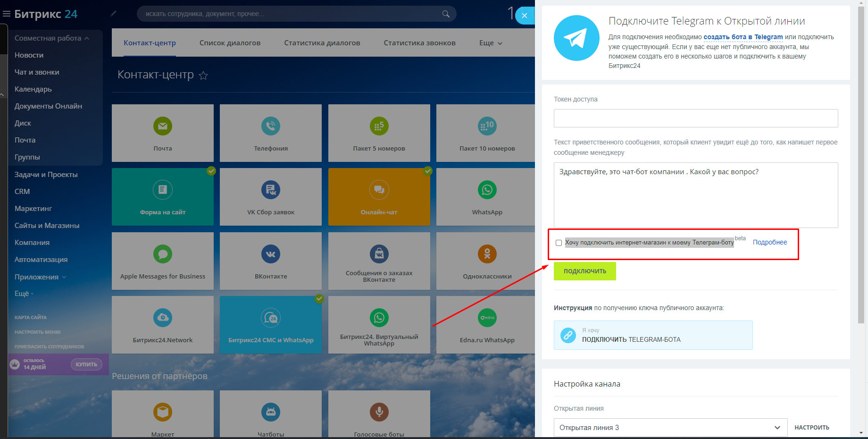Screen dimensions: 868x439
Task: Click the search magnifier icon
Action: pyautogui.click(x=446, y=14)
